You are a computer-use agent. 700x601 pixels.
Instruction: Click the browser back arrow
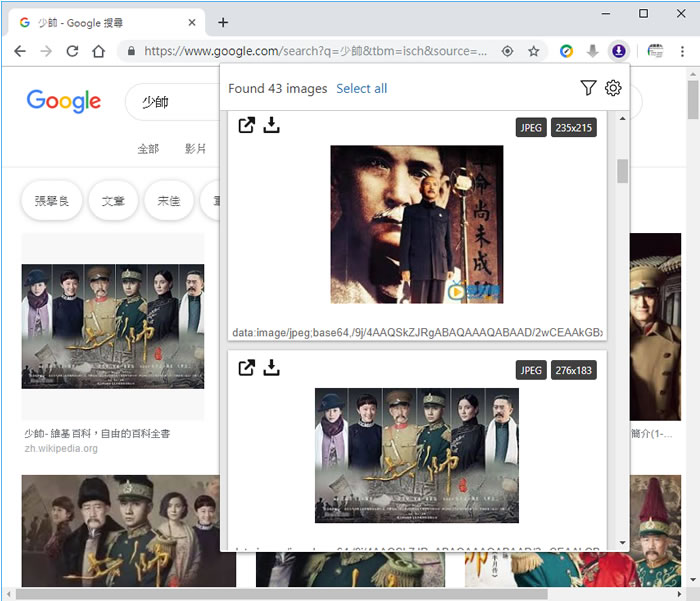20,51
